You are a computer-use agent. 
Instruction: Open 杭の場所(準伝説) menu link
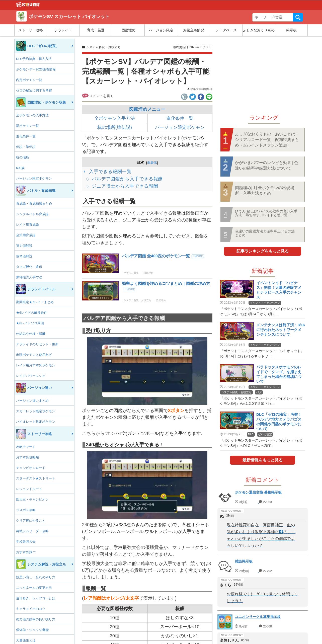pyautogui.click(x=115, y=127)
